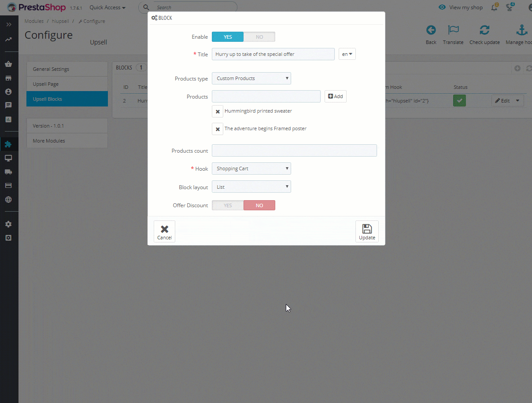The height and width of the screenshot is (403, 532).
Task: Focus the Products search input
Action: [266, 96]
